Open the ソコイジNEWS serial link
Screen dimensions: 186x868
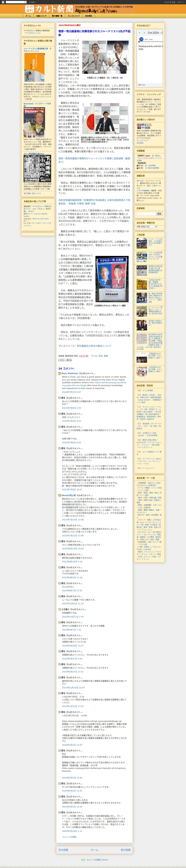coord(143,190)
